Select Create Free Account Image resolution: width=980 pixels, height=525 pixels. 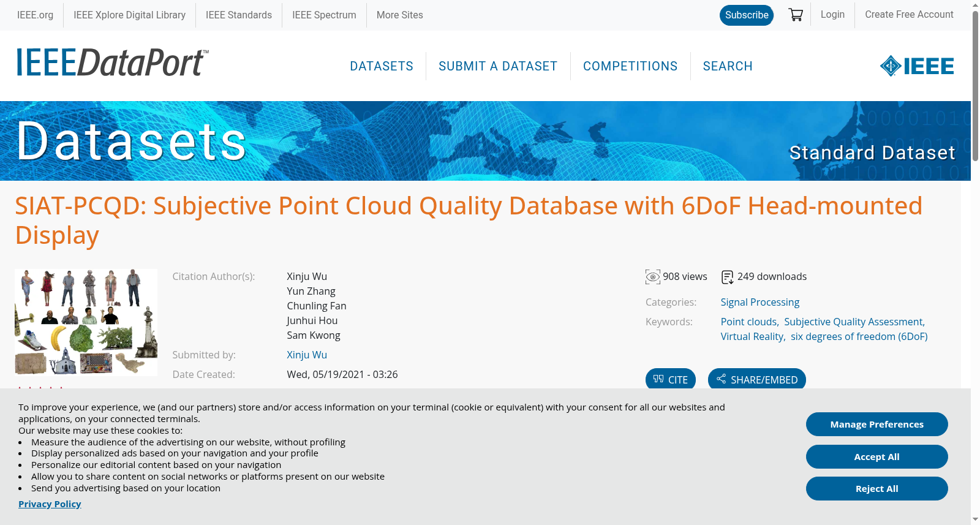click(909, 14)
